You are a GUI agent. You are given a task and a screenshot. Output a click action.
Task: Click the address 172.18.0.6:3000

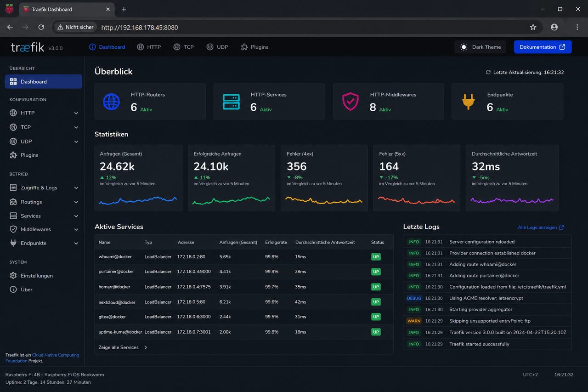click(x=194, y=317)
